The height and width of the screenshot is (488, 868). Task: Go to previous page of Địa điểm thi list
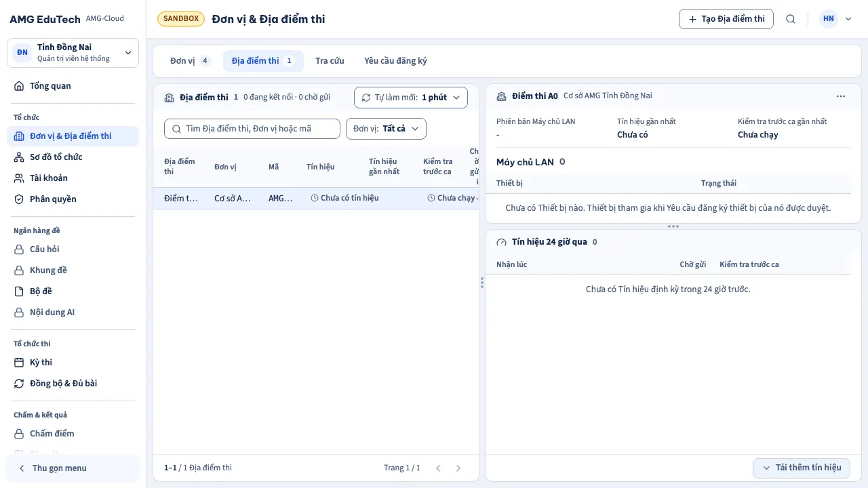(438, 468)
